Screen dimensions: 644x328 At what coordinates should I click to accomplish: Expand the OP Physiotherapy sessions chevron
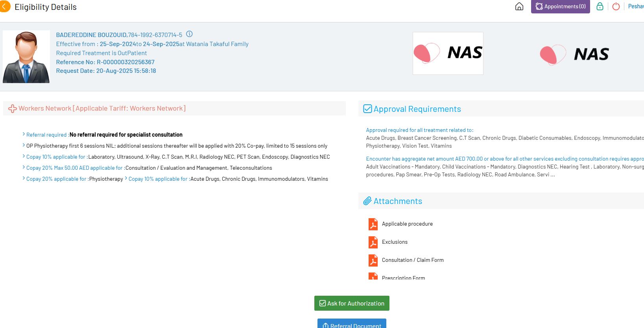coord(24,145)
